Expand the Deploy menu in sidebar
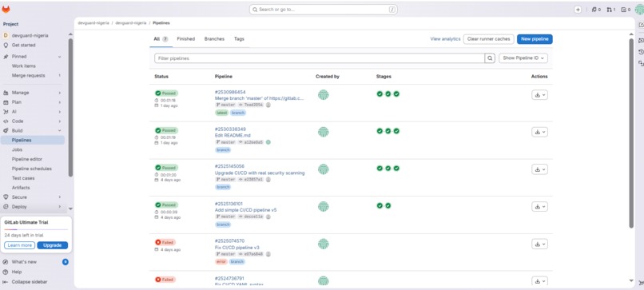 tap(33, 207)
